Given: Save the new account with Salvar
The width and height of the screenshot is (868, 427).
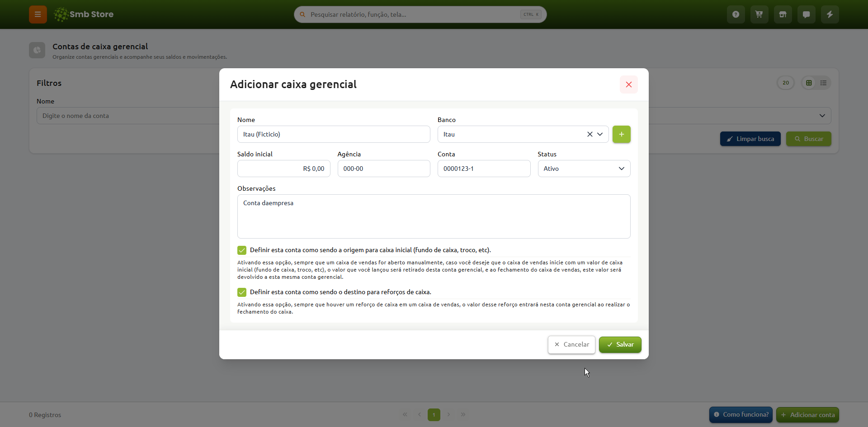Looking at the screenshot, I should [x=620, y=345].
